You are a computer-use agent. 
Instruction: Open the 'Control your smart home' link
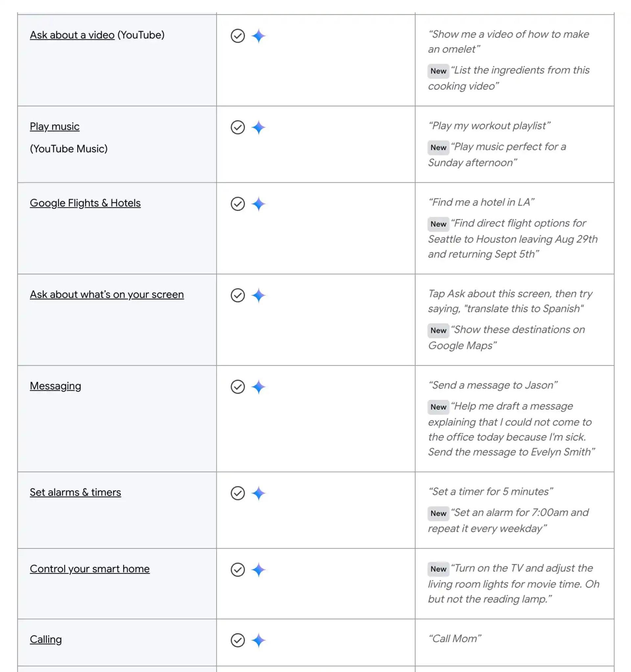90,569
